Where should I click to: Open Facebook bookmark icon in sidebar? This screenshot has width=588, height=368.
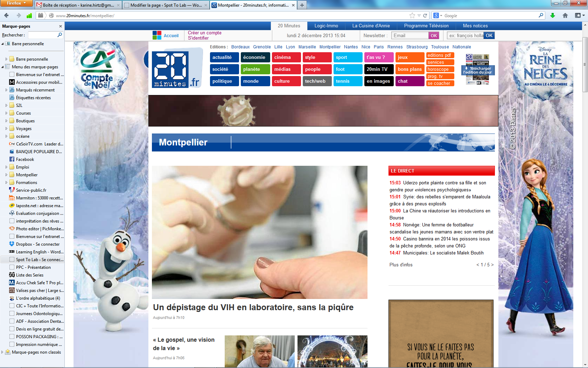[12, 159]
